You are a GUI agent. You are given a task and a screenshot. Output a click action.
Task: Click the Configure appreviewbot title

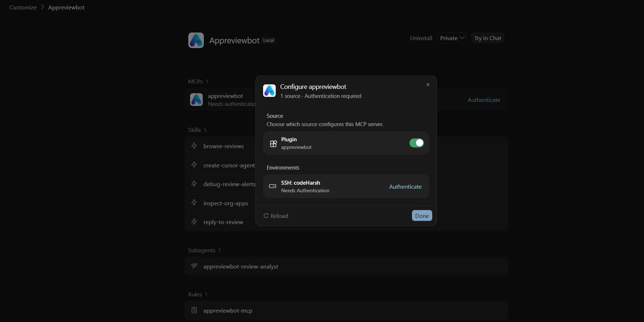(x=313, y=87)
